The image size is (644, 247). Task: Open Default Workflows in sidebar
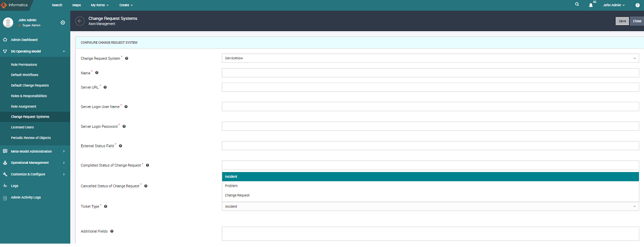[25, 75]
